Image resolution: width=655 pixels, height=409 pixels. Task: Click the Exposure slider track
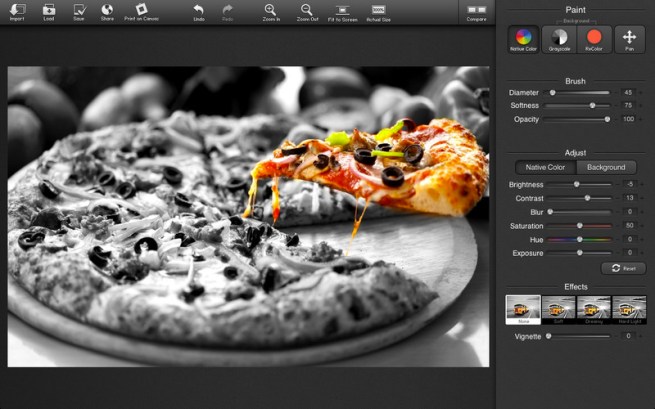coord(579,253)
